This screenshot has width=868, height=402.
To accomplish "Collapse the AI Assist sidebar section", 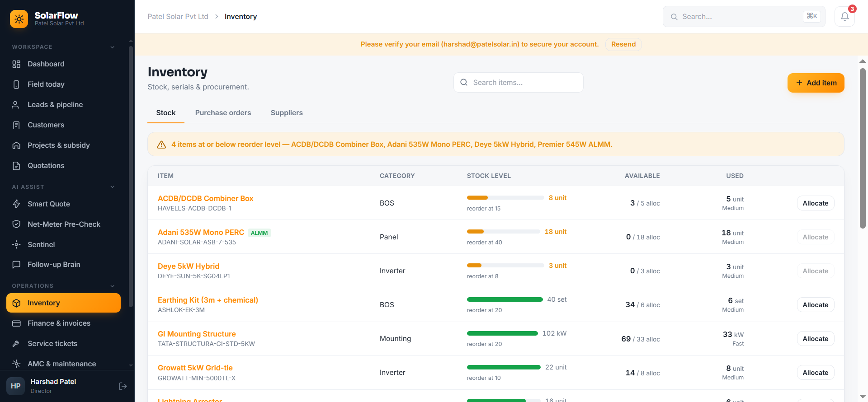I will point(113,187).
